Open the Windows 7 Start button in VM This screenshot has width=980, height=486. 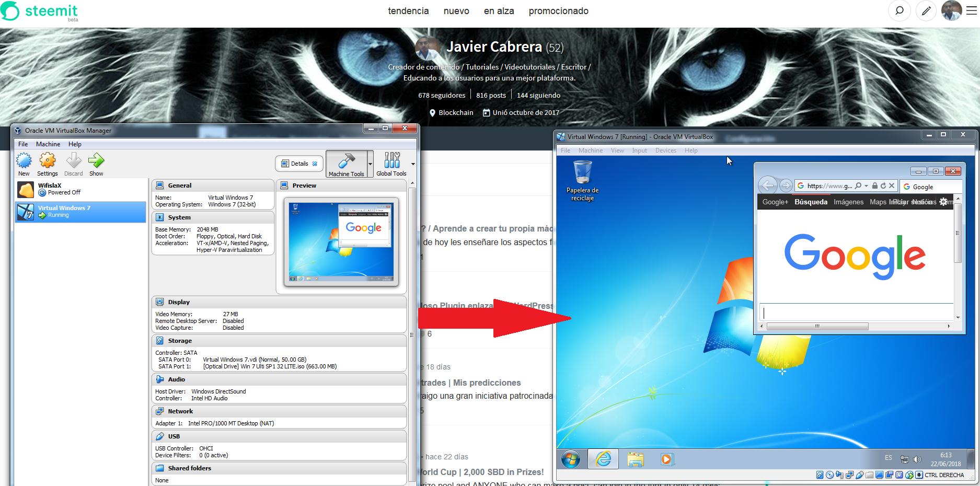[571, 459]
